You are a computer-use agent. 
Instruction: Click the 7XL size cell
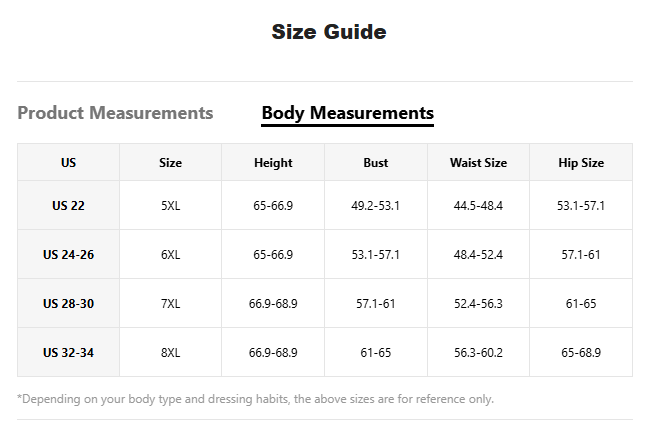[170, 304]
